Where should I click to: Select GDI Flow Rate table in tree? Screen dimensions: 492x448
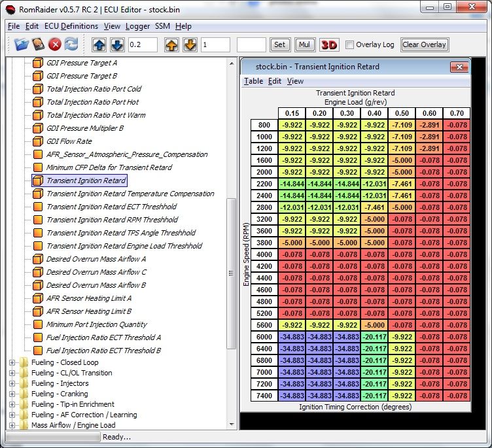click(x=69, y=141)
